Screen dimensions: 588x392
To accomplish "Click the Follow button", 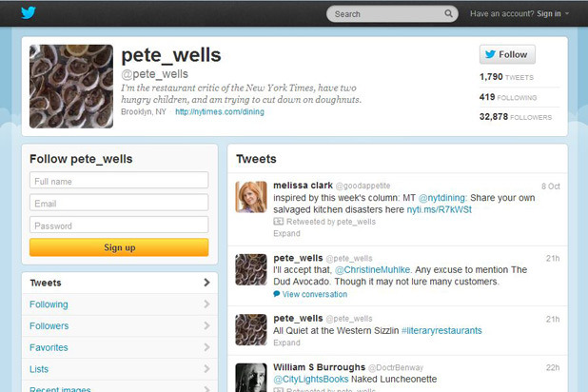I will tap(507, 54).
